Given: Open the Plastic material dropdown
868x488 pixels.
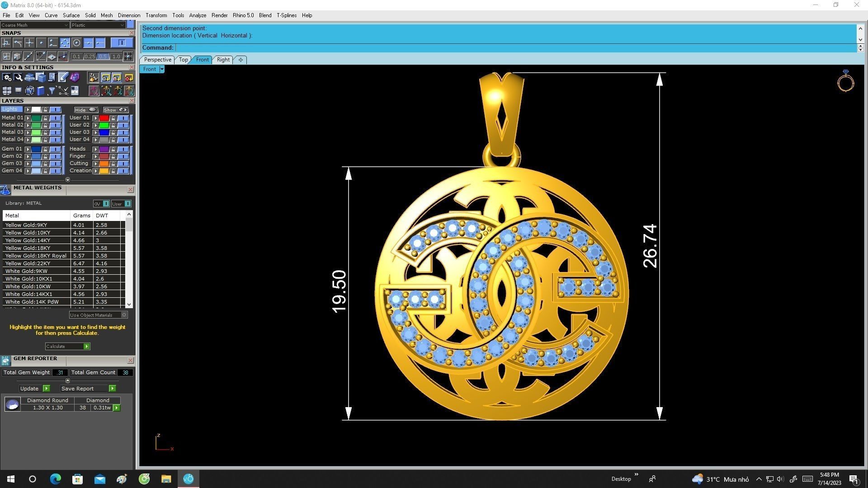Looking at the screenshot, I should (98, 25).
